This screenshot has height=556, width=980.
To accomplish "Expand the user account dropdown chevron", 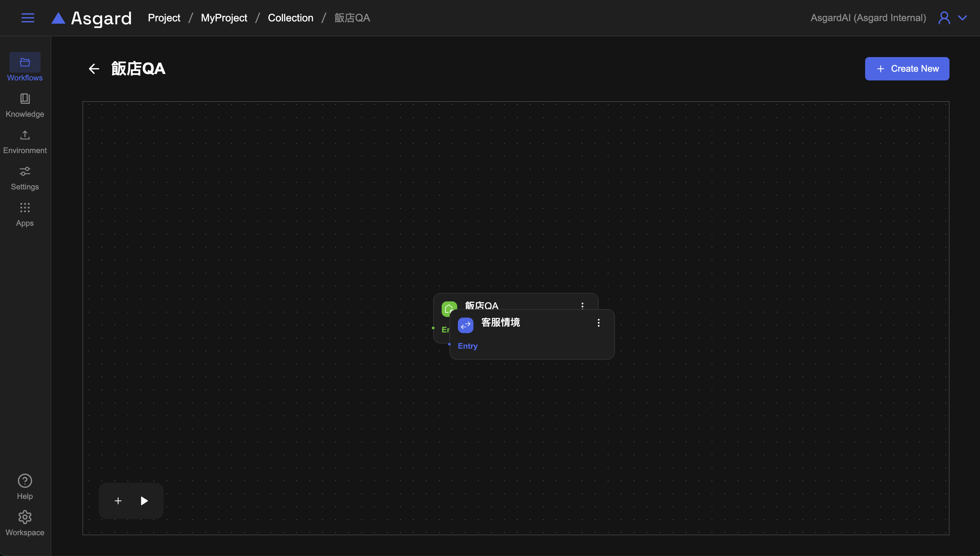I will 962,18.
